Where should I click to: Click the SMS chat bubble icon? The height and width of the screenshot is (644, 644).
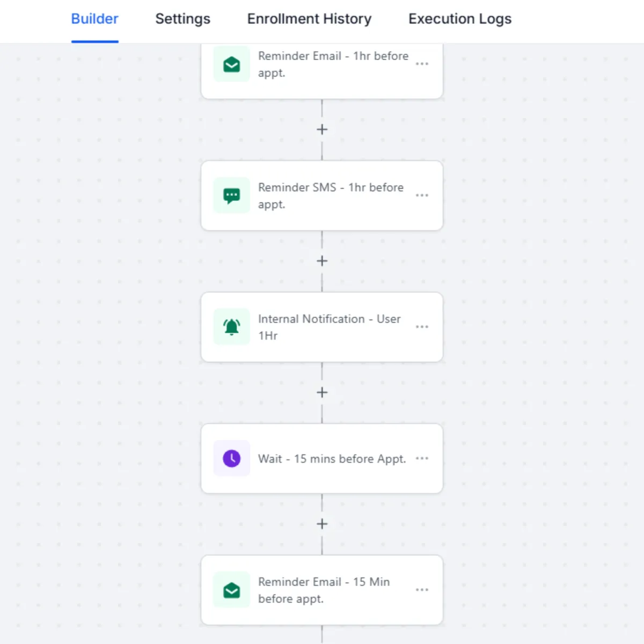point(231,195)
